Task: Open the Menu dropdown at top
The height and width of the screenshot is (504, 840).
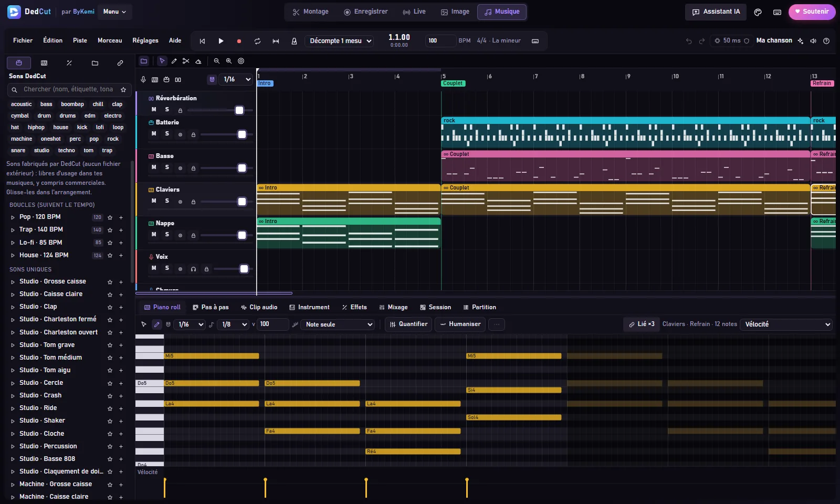Action: click(114, 12)
